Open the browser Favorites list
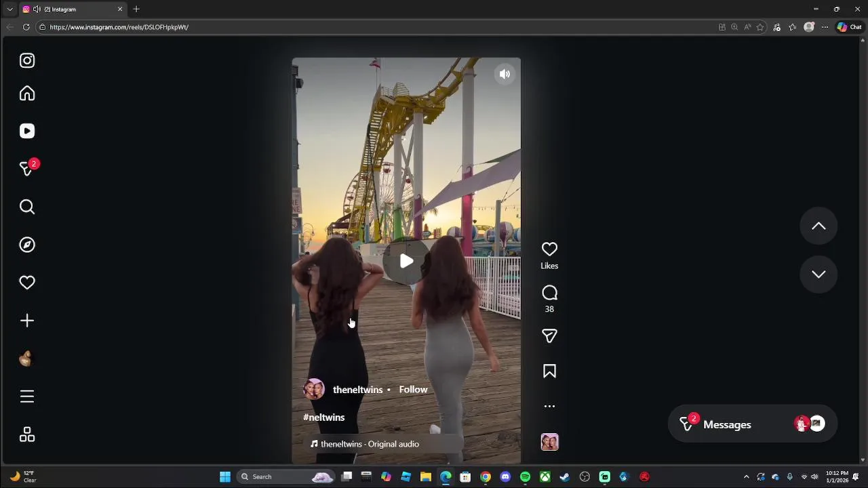The width and height of the screenshot is (868, 488). point(792,27)
